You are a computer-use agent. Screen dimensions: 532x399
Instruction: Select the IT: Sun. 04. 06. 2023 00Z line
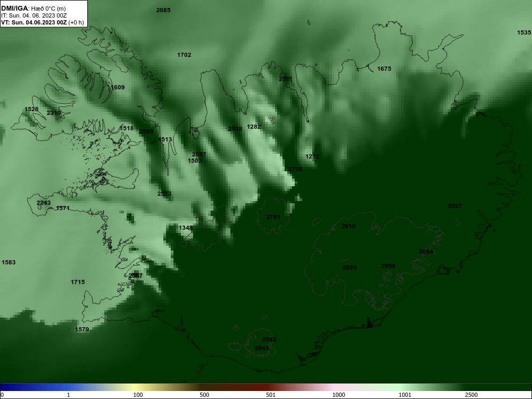[x=34, y=15]
